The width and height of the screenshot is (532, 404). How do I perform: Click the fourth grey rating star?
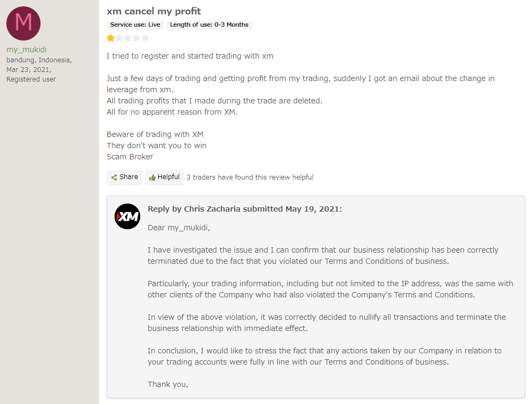tap(136, 38)
